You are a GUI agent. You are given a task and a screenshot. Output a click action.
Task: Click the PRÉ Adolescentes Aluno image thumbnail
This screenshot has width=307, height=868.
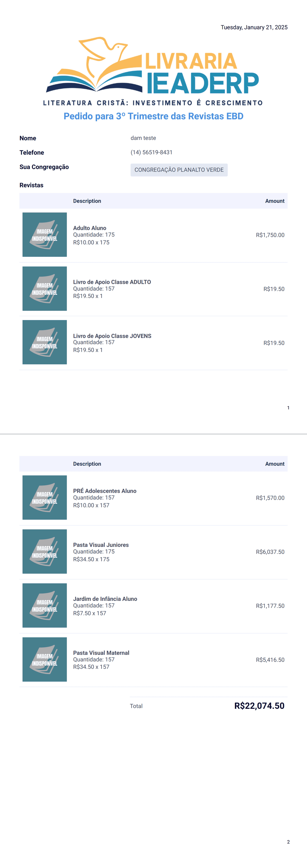(x=44, y=498)
